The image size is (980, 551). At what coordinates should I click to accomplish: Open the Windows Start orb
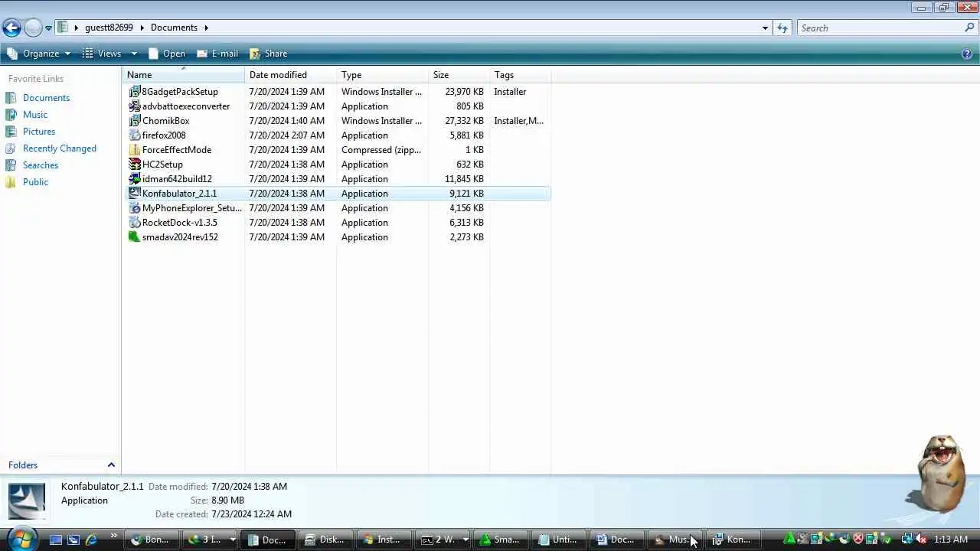pyautogui.click(x=21, y=539)
